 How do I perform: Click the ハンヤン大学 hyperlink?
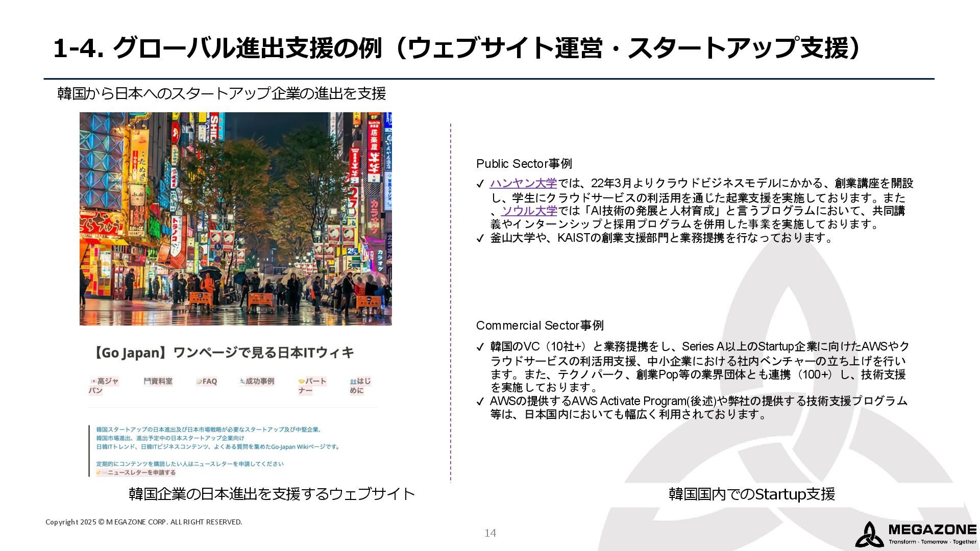pyautogui.click(x=523, y=183)
